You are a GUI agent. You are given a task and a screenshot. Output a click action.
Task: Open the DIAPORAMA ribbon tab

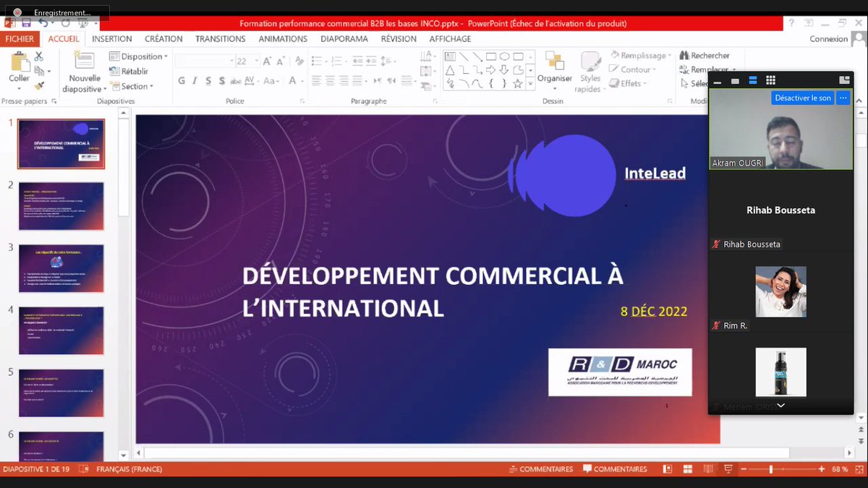click(x=344, y=38)
